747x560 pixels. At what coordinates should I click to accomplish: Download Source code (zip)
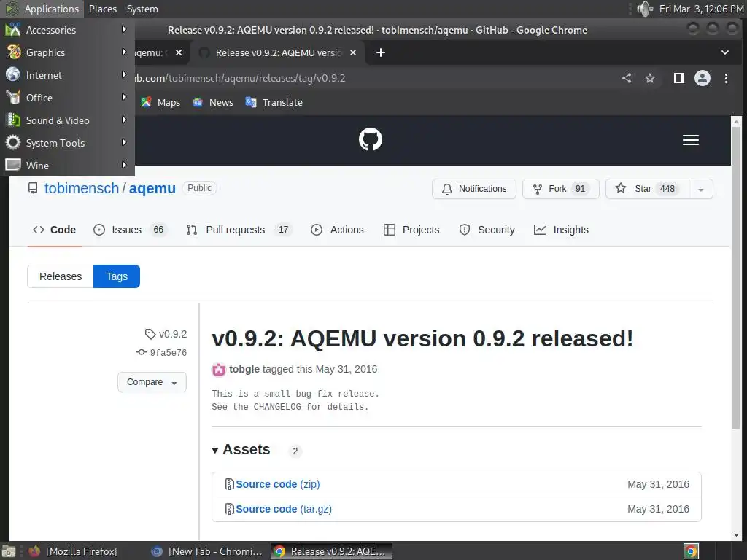[278, 484]
